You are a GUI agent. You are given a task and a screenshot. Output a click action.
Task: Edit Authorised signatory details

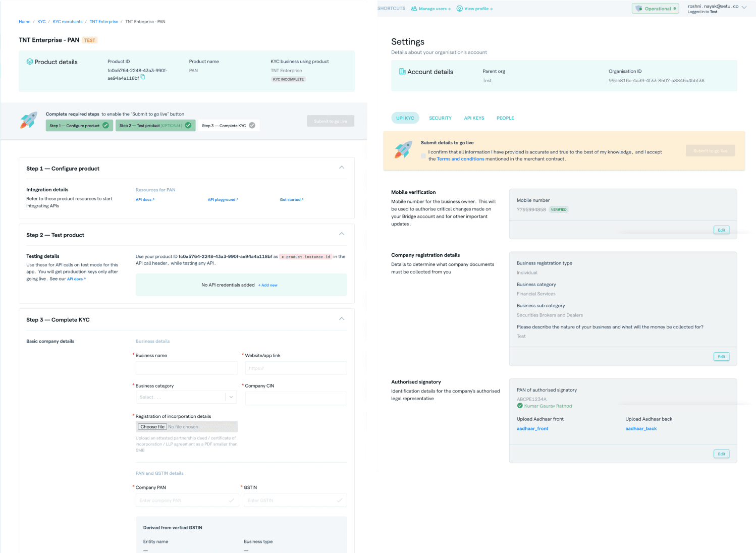click(722, 454)
